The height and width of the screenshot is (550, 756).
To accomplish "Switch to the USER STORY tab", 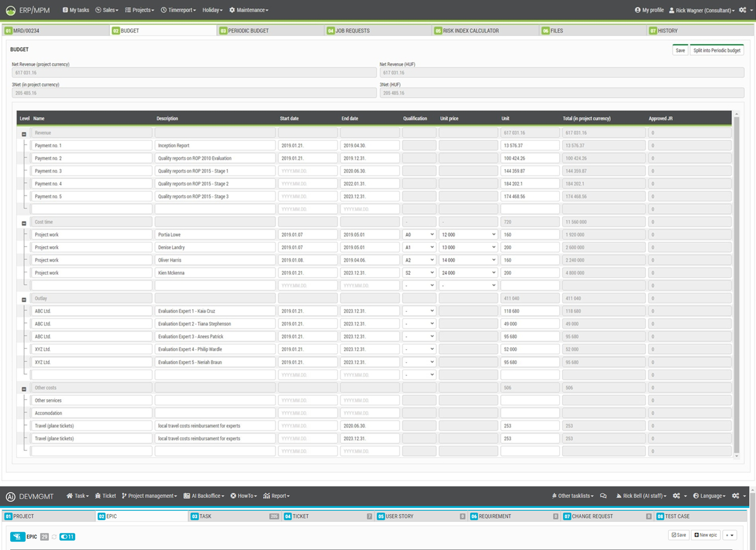I will click(421, 516).
